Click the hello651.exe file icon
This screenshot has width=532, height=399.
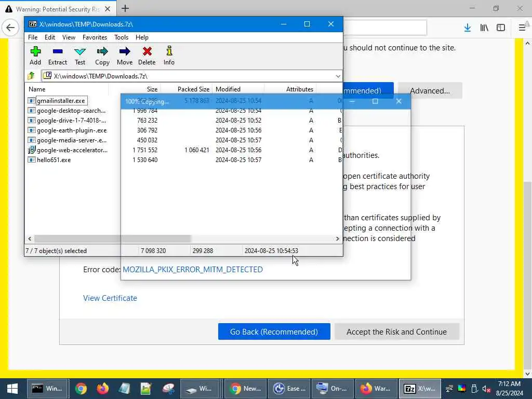[x=32, y=160]
